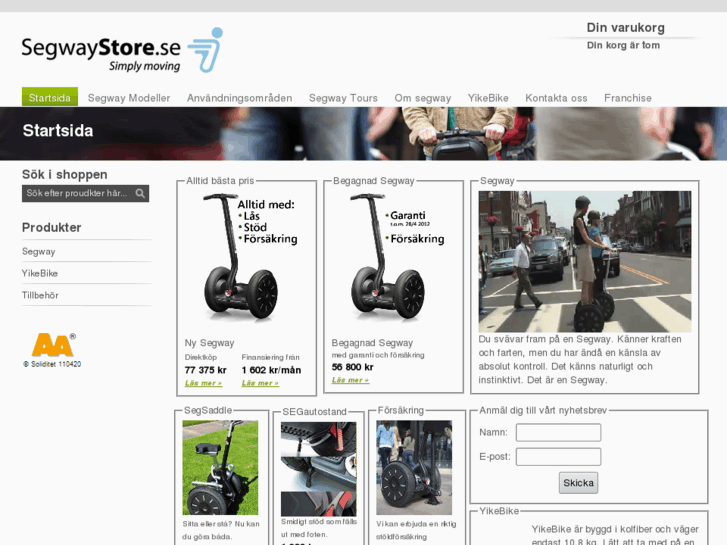
Task: Click the Din varukorg heading
Action: click(x=625, y=28)
